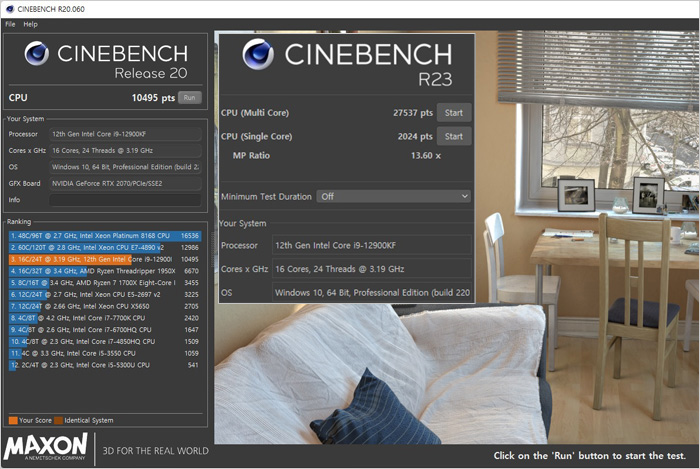Select ranking row Intel Xeon Platinum 8168
This screenshot has width=700, height=469.
[104, 236]
